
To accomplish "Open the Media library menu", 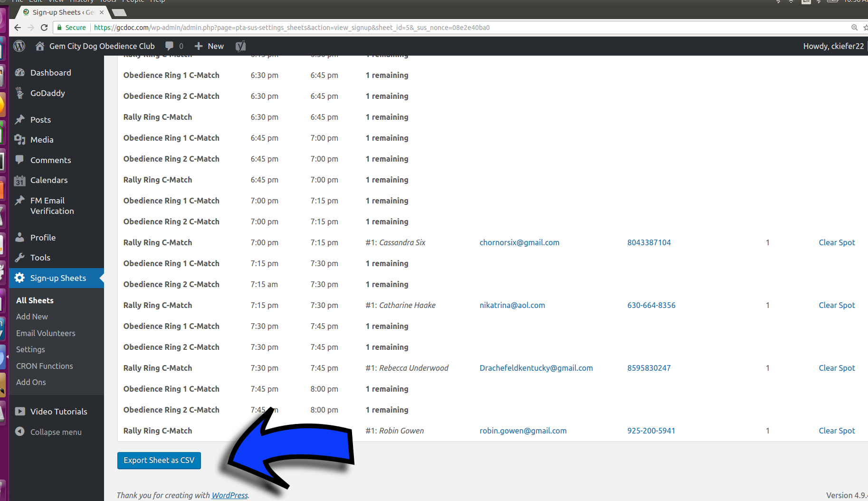I will 42,140.
